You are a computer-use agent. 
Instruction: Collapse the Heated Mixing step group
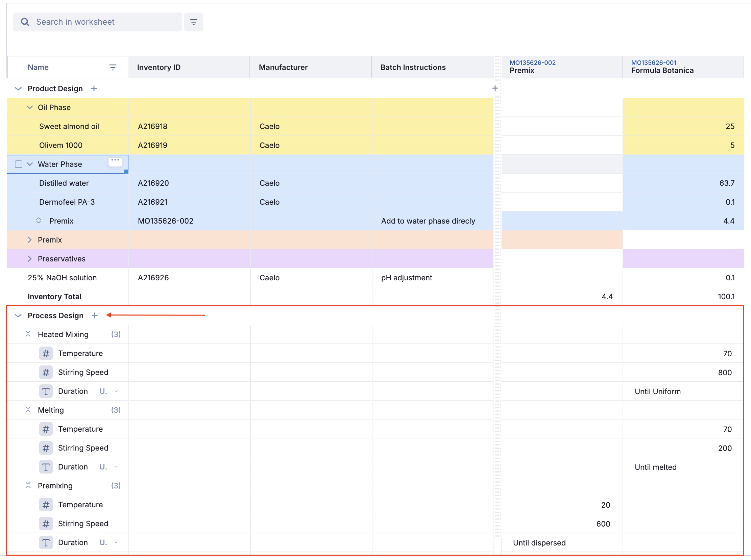coord(28,334)
